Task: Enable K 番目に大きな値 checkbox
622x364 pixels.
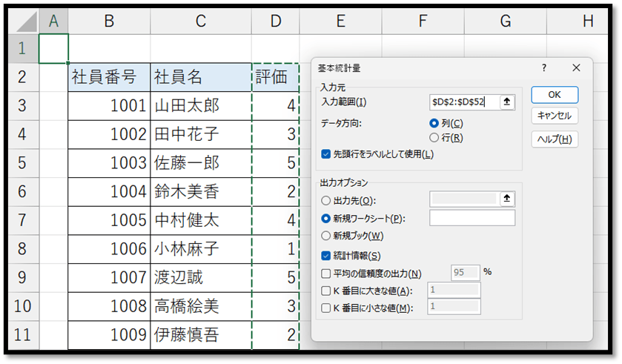Action: point(326,291)
